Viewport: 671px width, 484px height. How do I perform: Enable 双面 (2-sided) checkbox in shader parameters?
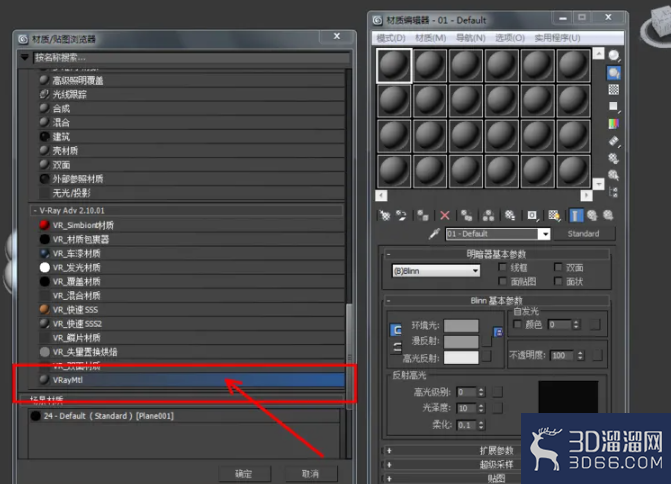tap(558, 267)
